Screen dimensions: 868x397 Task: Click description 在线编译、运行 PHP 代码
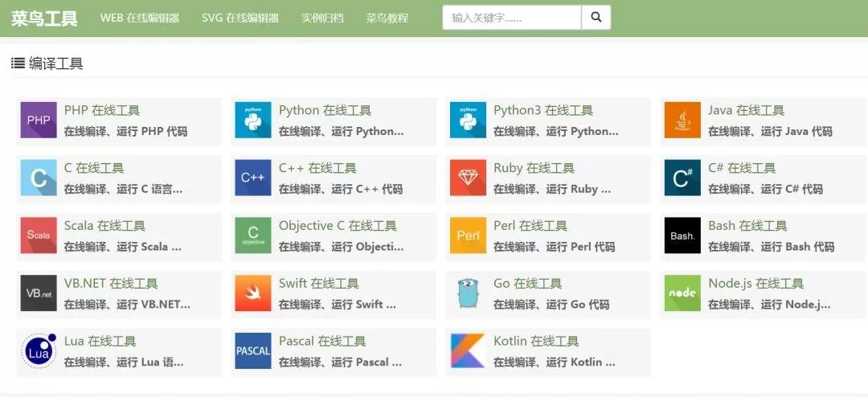pos(125,131)
